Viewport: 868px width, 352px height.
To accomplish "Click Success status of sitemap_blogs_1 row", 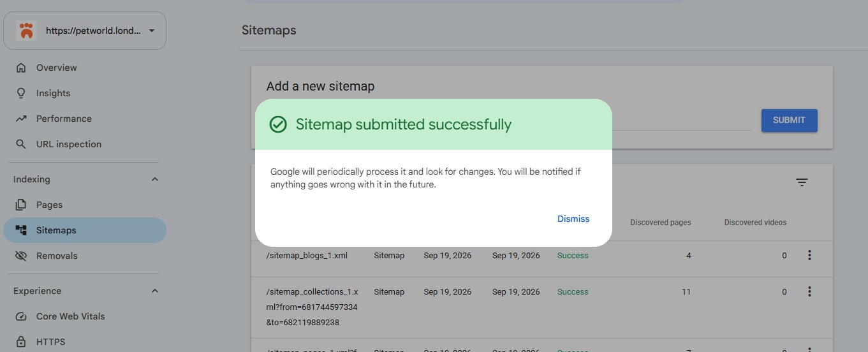I will pyautogui.click(x=573, y=256).
